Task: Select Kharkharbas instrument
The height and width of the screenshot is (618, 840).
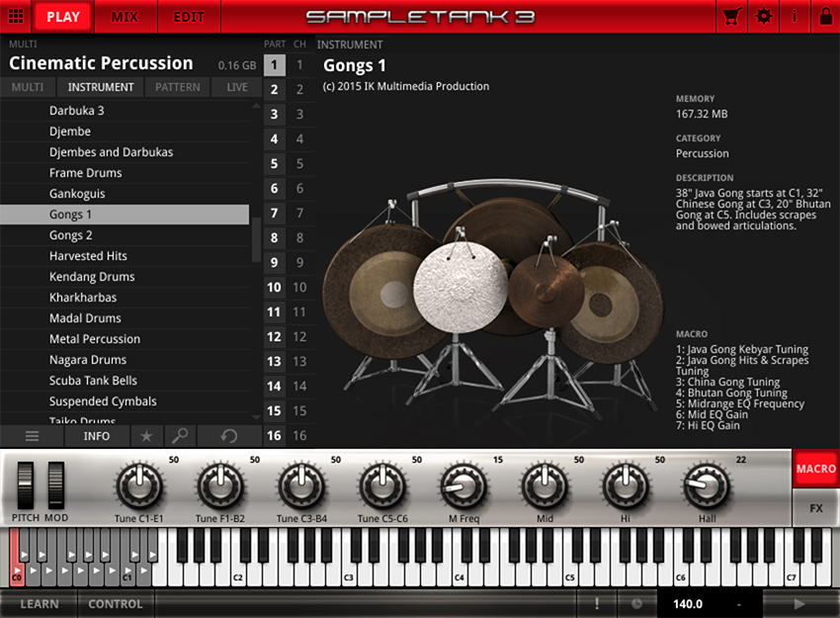Action: click(x=125, y=298)
